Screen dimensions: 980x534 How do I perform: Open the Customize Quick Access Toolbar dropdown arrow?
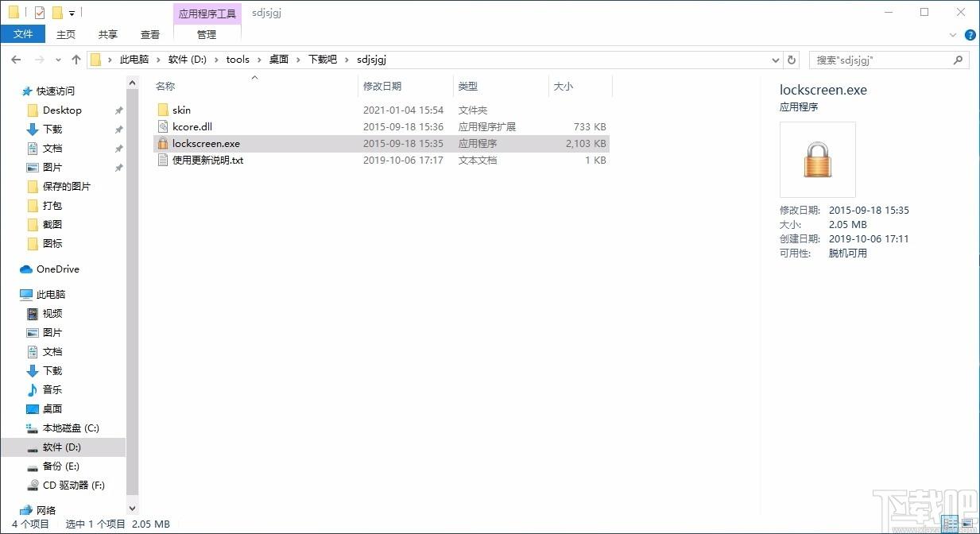(x=72, y=14)
